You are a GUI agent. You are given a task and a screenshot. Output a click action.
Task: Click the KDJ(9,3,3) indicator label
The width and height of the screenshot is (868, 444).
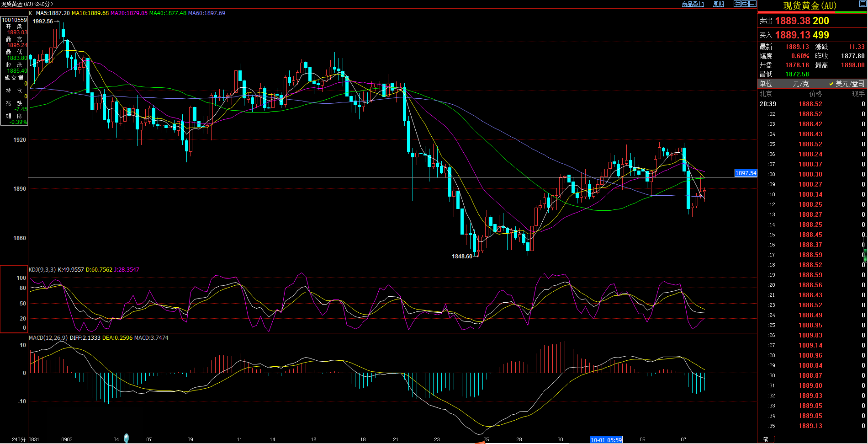coord(42,270)
